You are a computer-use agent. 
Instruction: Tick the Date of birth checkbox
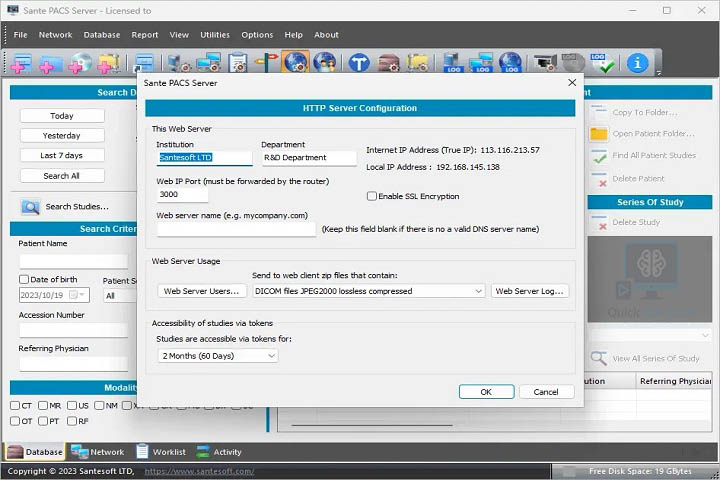pos(24,279)
